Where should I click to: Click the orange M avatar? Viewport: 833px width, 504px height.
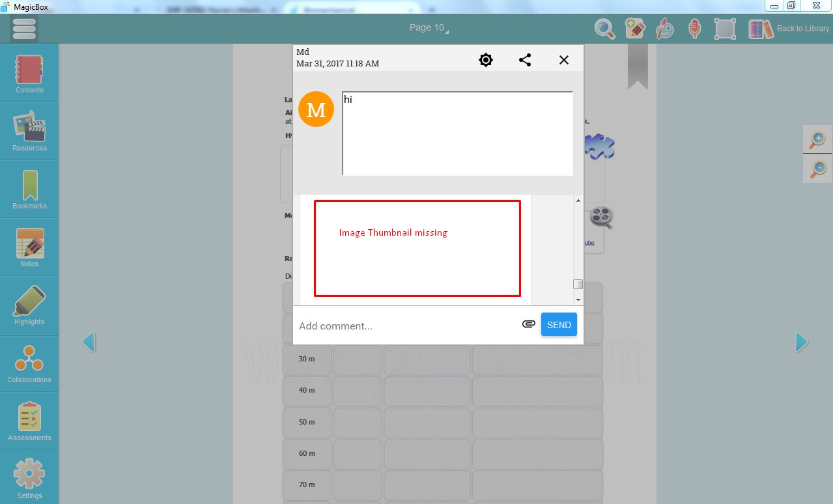tap(316, 109)
